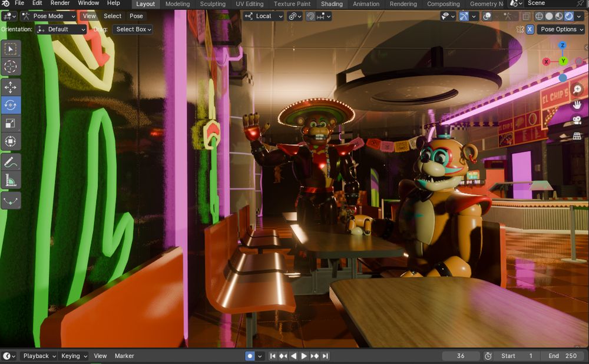Viewport: 589px width, 364px height.
Task: Toggle viewport gizmos display
Action: coord(464,16)
